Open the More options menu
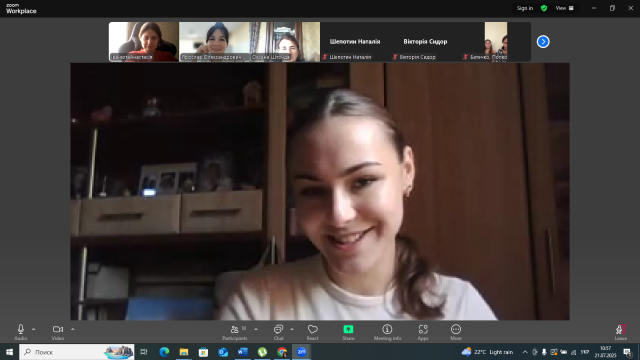 click(456, 332)
